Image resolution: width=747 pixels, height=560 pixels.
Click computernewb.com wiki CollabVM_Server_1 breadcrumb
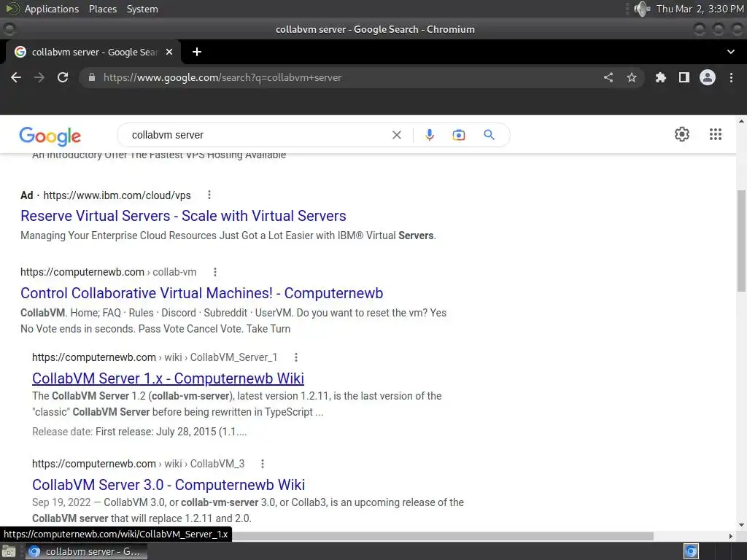tap(155, 357)
